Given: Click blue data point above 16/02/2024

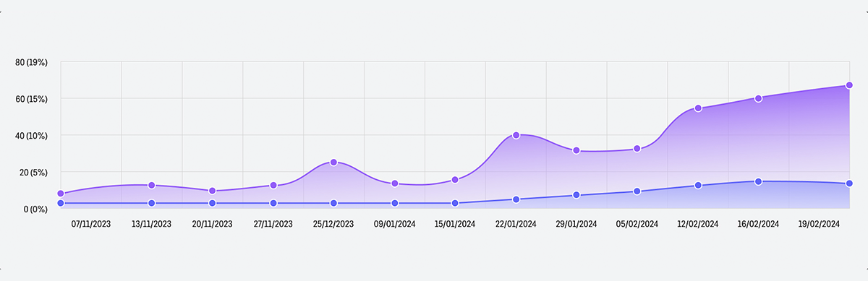Looking at the screenshot, I should (758, 182).
